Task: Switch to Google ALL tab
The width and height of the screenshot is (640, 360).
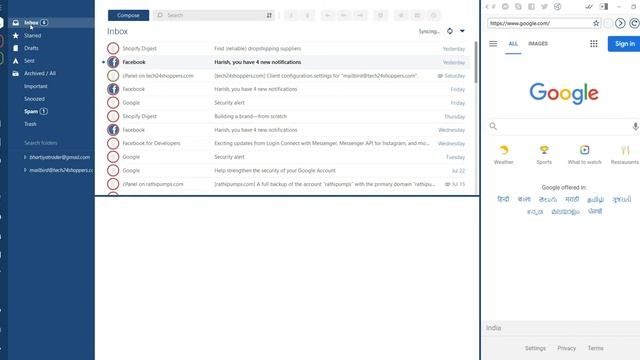Action: point(513,44)
